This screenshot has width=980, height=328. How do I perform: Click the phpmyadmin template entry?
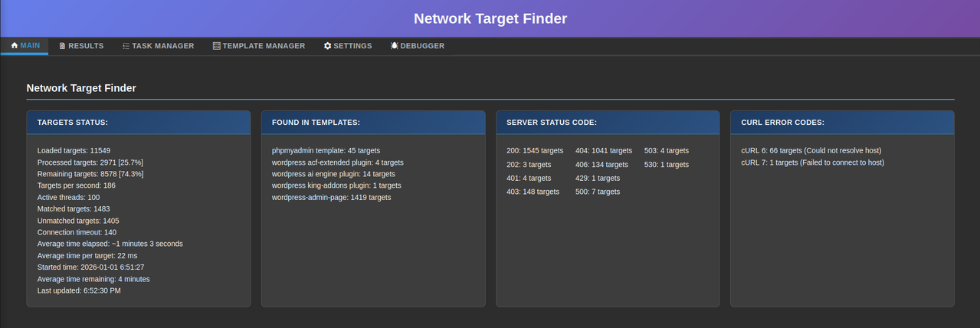326,151
